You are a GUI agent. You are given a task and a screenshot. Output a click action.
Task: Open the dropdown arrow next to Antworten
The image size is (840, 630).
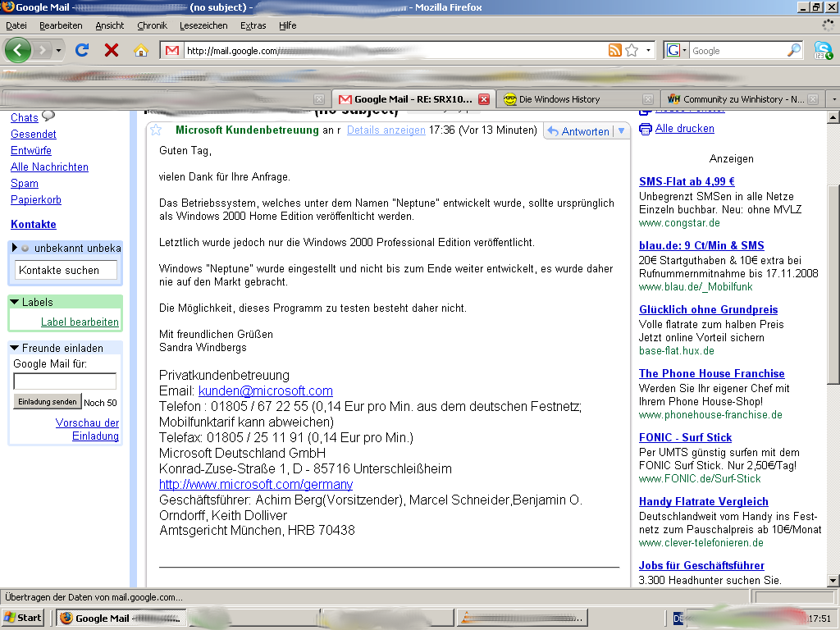621,131
